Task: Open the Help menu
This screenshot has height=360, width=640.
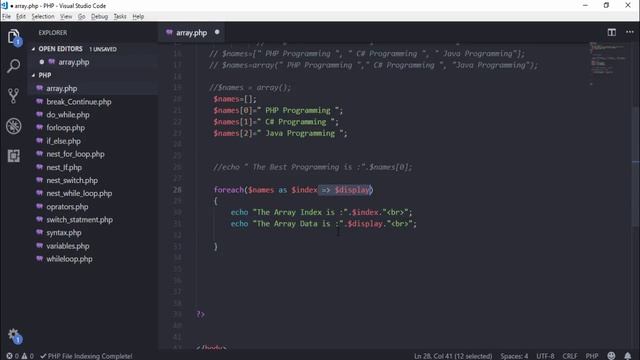Action: pos(138,16)
